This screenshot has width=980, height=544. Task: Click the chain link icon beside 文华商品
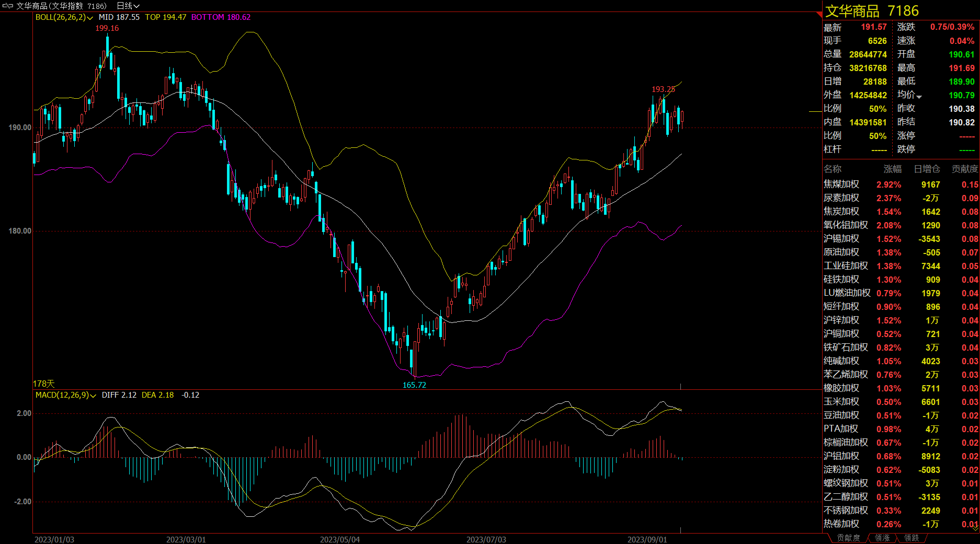[x=8, y=6]
